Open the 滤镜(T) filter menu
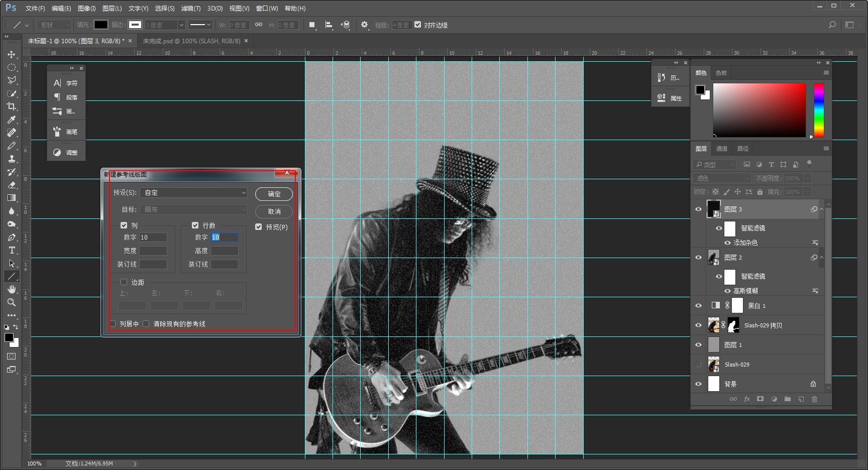 point(190,9)
